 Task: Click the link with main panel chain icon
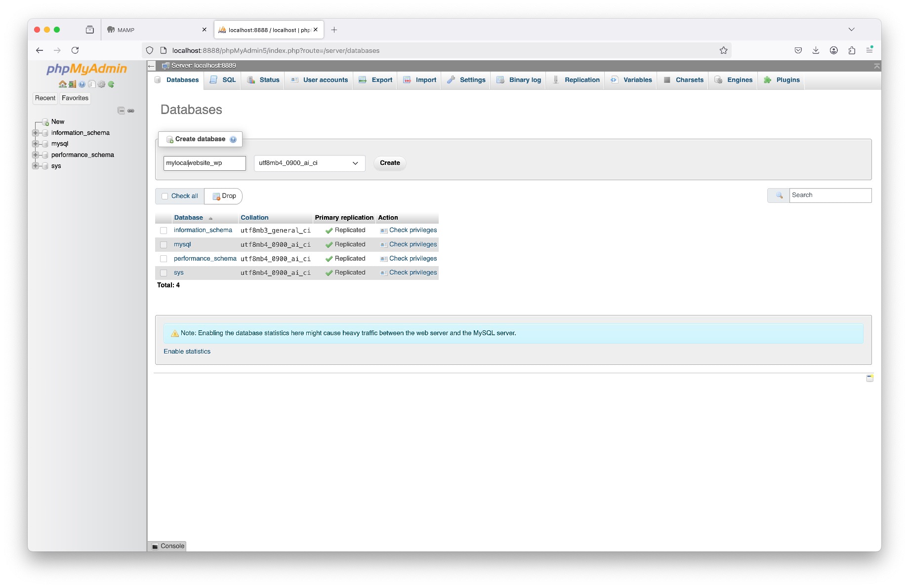(x=131, y=111)
